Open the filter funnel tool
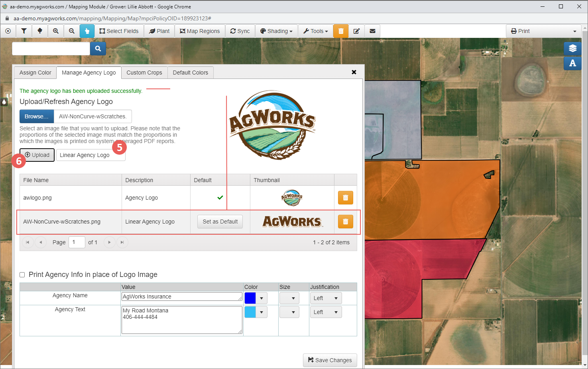 [x=24, y=31]
